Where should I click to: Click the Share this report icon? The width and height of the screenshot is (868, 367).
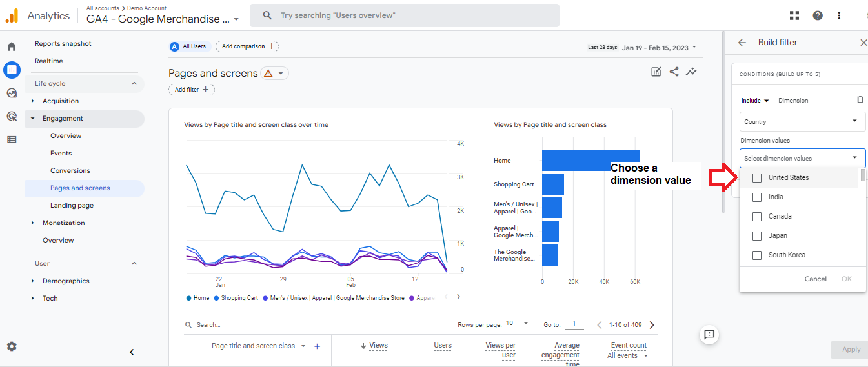point(674,72)
